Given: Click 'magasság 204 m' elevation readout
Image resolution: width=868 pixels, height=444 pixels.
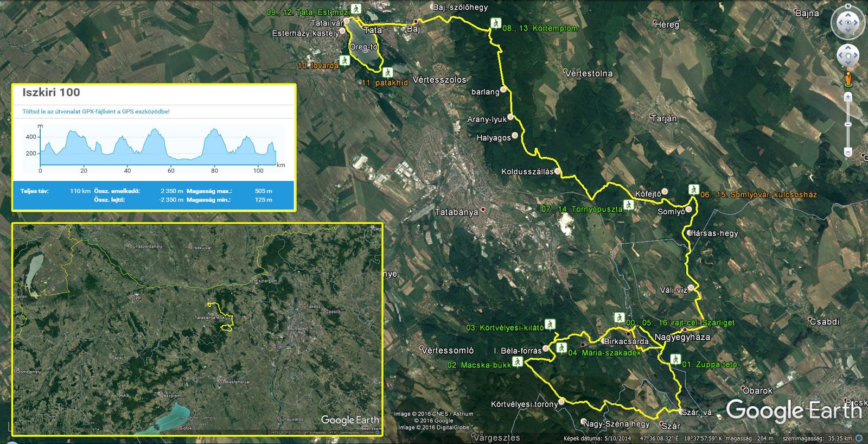Looking at the screenshot, I should (749, 439).
